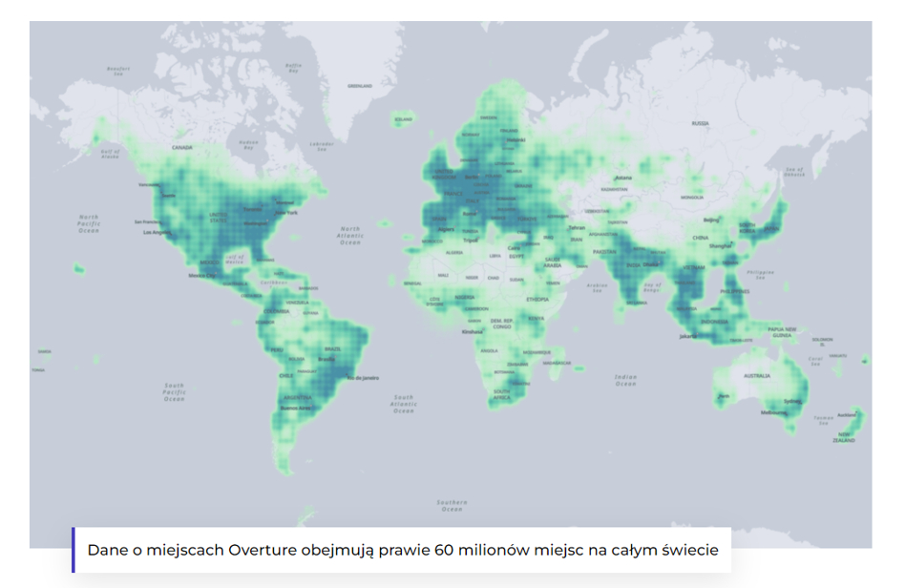Click the Los Angeles city label

(155, 232)
